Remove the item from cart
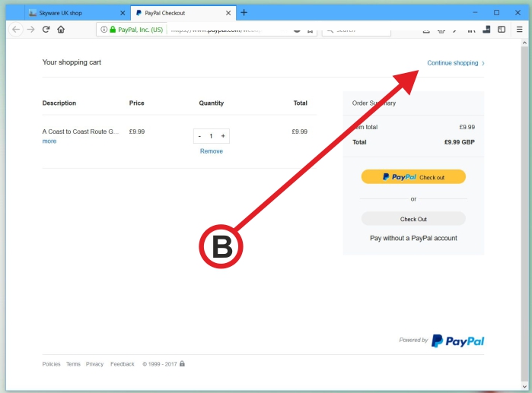The image size is (532, 393). coord(212,151)
